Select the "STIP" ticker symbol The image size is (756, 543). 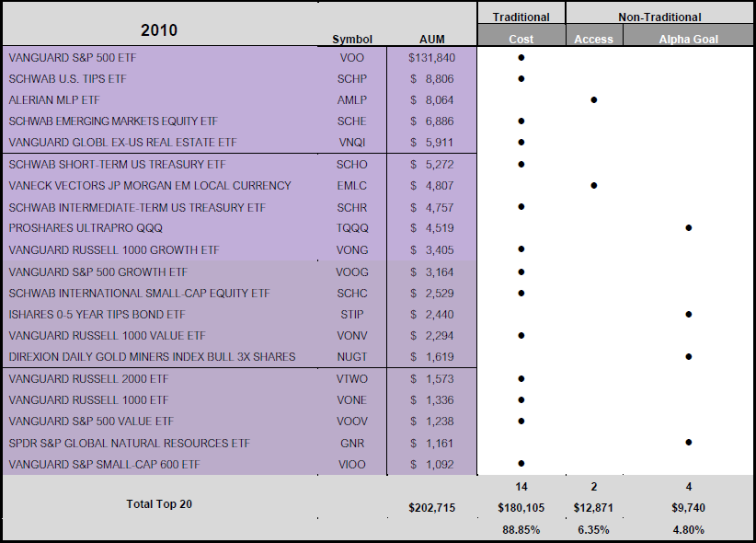click(x=352, y=315)
